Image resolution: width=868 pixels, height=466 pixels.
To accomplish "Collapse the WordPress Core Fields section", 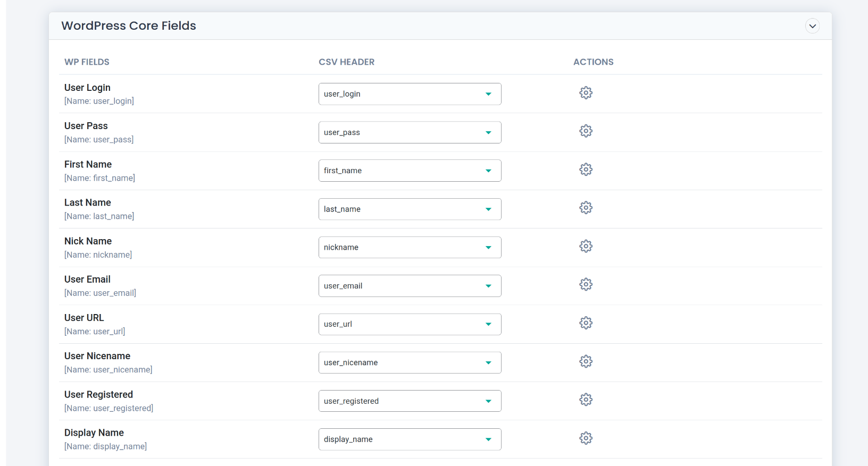I will click(x=812, y=26).
